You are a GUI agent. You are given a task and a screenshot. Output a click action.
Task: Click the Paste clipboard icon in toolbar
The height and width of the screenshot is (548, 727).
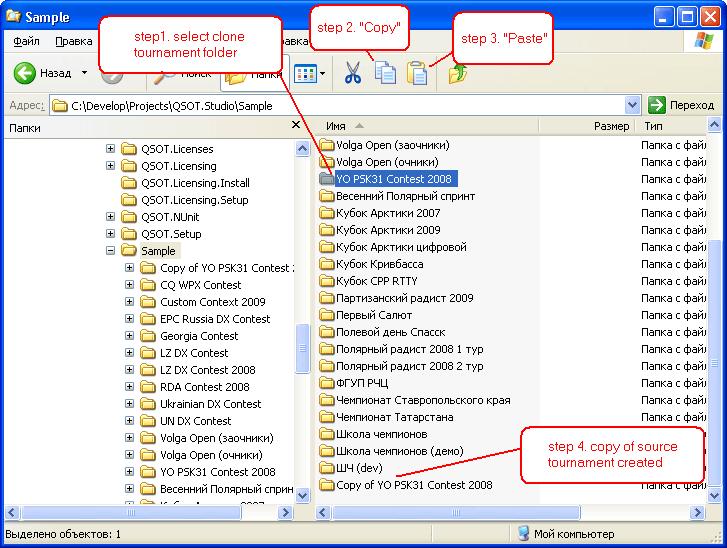pos(417,74)
